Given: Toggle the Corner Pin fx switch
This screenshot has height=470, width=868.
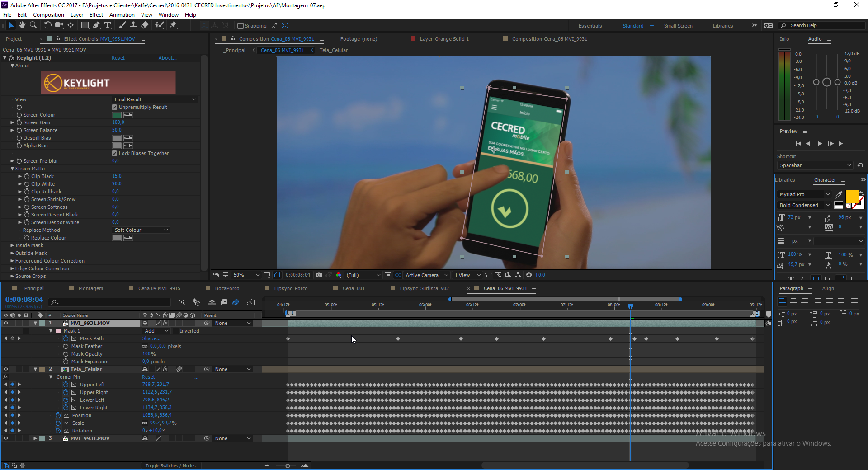Looking at the screenshot, I should click(6, 377).
